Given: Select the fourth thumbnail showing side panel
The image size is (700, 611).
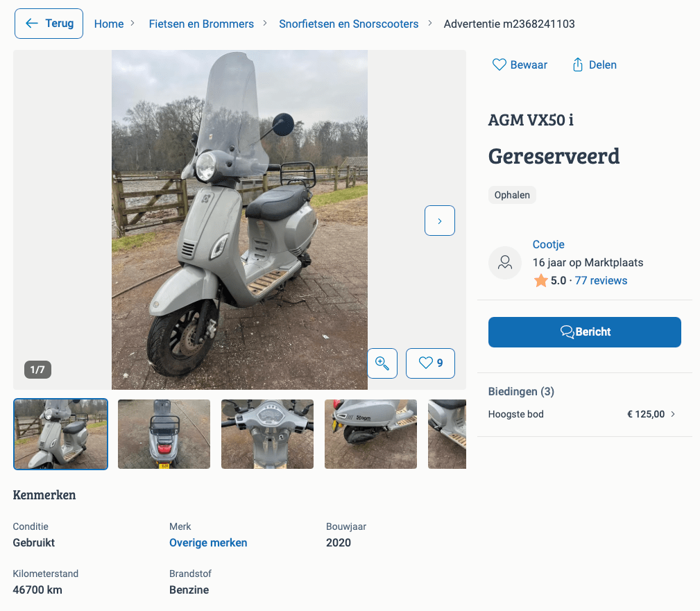Looking at the screenshot, I should 370,434.
